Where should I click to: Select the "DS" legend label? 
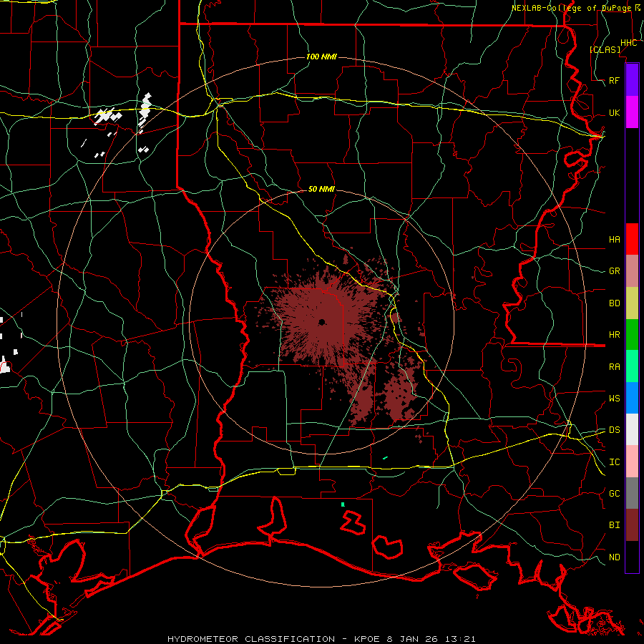614,430
